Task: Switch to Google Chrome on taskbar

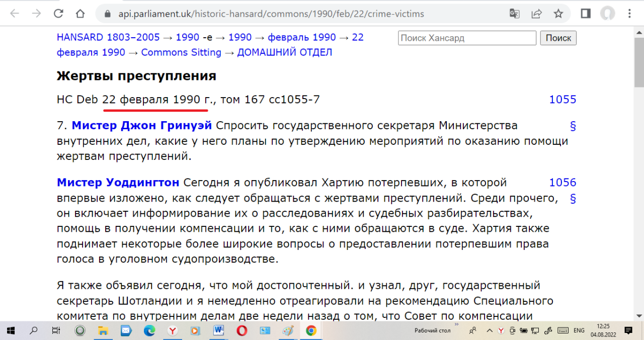Action: [x=311, y=330]
